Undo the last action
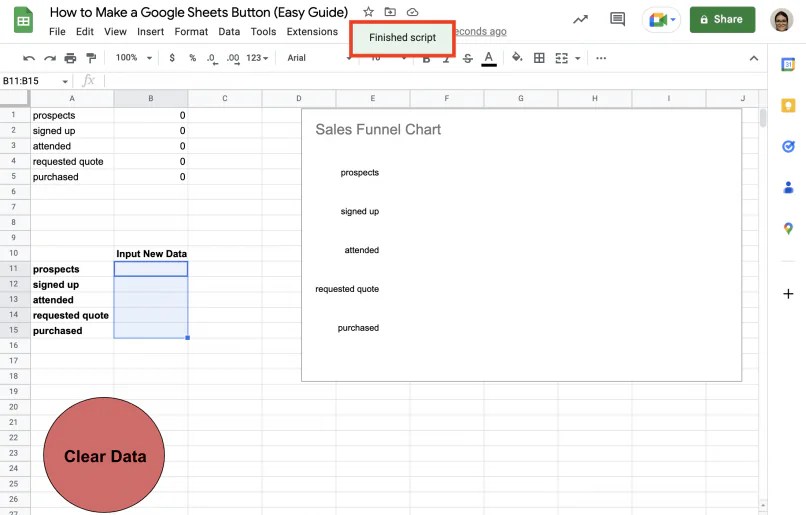Viewport: 806px width, 515px height. 29,58
